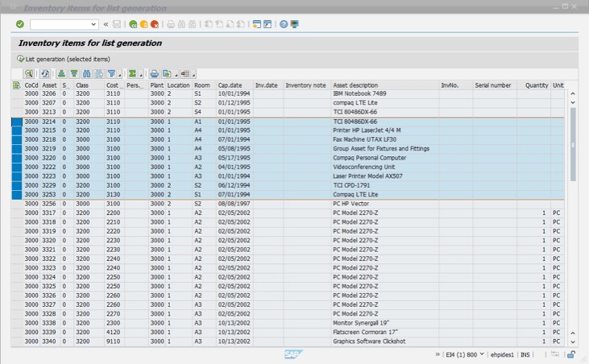The image size is (589, 364).
Task: Select row marker for asset 3256
Action: tap(17, 204)
